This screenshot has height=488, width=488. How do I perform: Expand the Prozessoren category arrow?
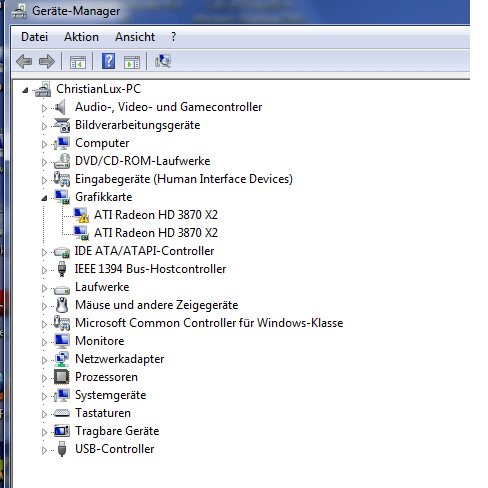pos(44,378)
